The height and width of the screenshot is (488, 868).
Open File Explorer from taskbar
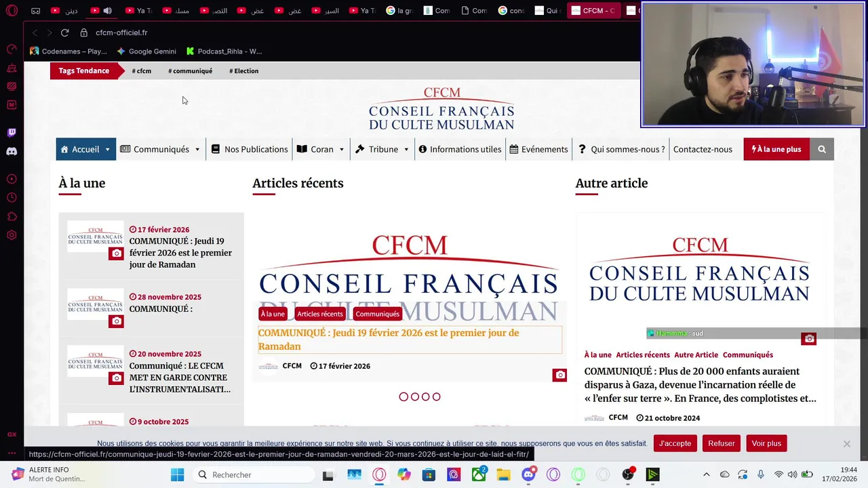(x=504, y=474)
